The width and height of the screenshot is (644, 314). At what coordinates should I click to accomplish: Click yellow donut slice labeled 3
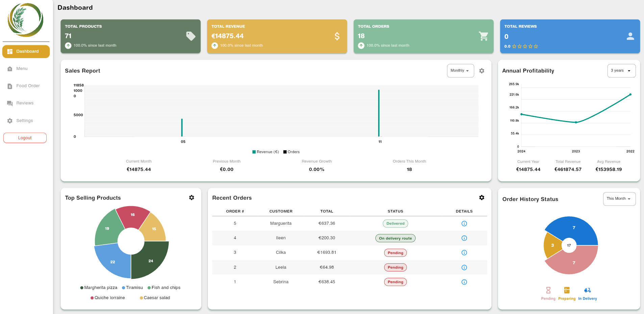click(552, 245)
